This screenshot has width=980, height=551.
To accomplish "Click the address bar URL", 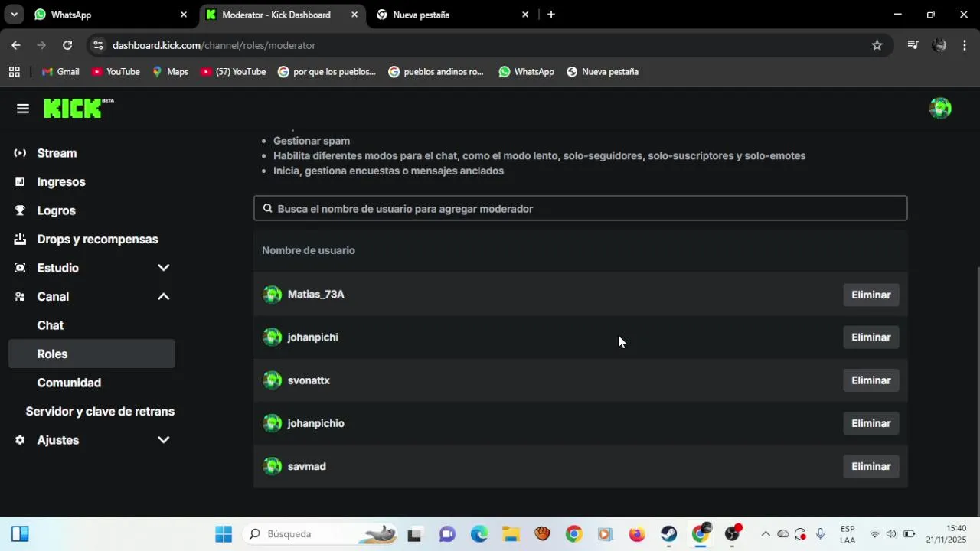I will pyautogui.click(x=214, y=45).
